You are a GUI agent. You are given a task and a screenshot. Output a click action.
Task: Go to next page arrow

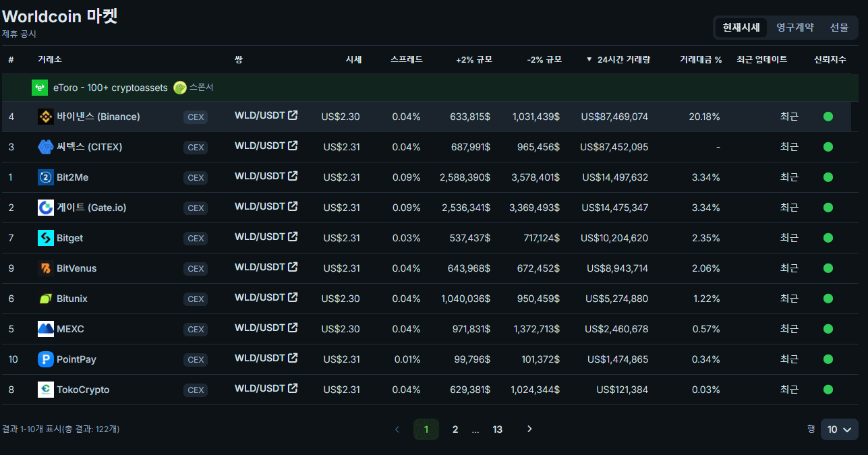click(529, 429)
